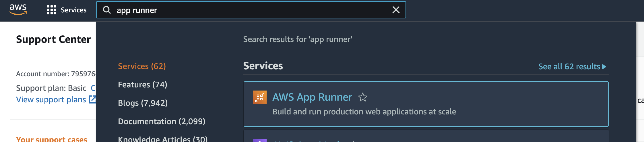Image resolution: width=644 pixels, height=142 pixels.
Task: Click the Services label in top bar
Action: pyautogui.click(x=73, y=10)
